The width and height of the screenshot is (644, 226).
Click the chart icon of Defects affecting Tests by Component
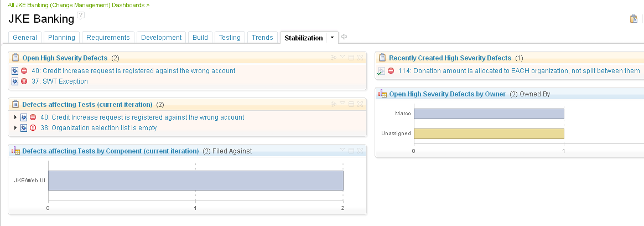(x=15, y=151)
